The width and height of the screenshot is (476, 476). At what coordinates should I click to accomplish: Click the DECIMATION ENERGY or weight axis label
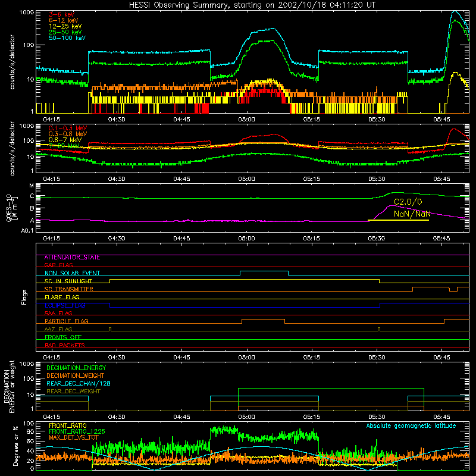tap(9, 386)
